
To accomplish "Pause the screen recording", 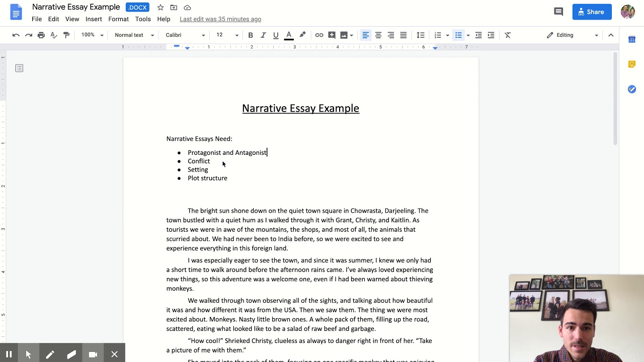I will tap(9, 354).
